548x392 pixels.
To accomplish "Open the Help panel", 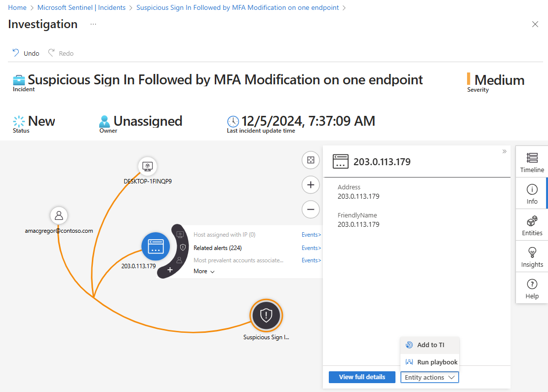I will [x=532, y=288].
